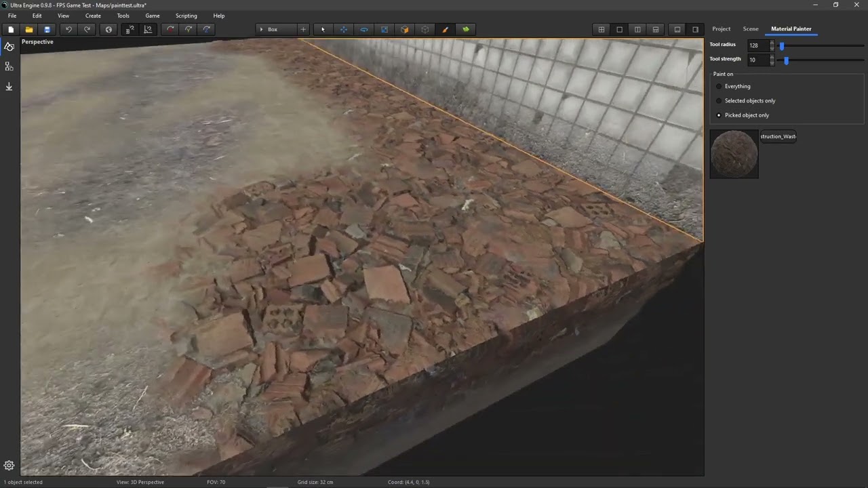Open the Box object type dropdown
The image size is (868, 488).
(x=277, y=29)
